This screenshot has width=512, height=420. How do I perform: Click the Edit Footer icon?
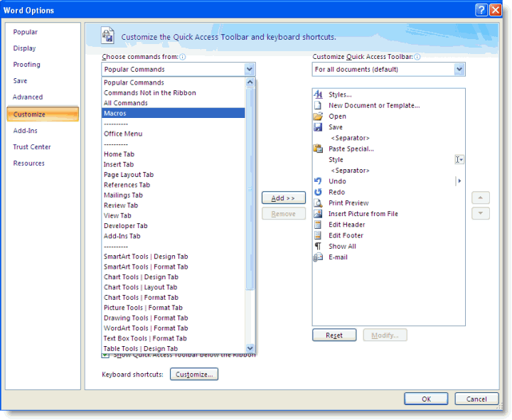tap(318, 235)
